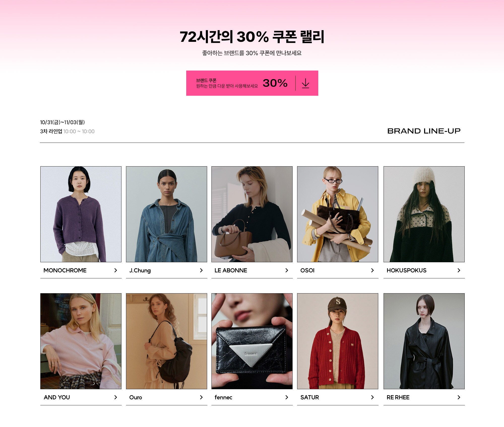504x427 pixels.
Task: Open the denim shirt J.Chung image
Action: coord(167,214)
